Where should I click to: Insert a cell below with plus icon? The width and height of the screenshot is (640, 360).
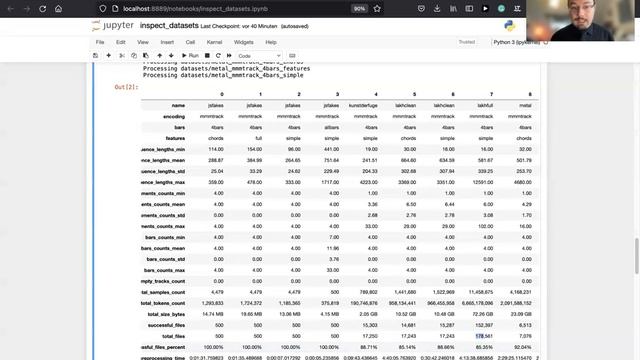109,56
